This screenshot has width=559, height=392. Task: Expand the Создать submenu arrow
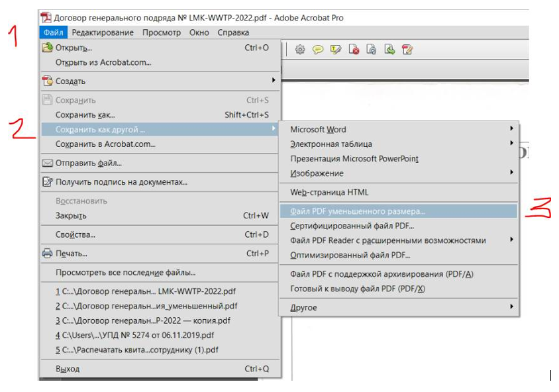coord(274,80)
